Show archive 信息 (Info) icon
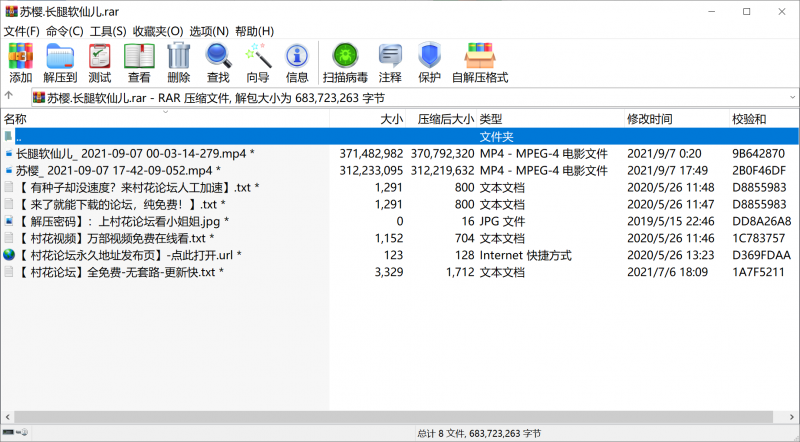Viewport: 800px width, 442px height. coord(297,62)
